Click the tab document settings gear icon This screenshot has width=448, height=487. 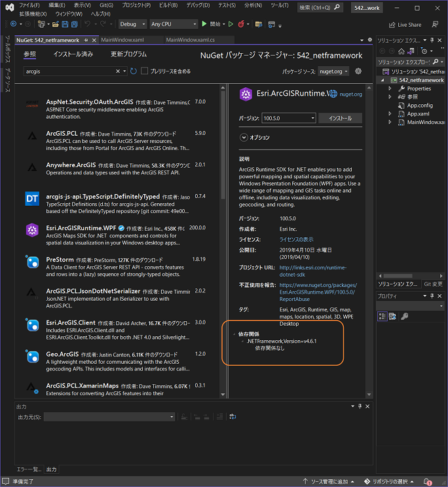pos(370,40)
